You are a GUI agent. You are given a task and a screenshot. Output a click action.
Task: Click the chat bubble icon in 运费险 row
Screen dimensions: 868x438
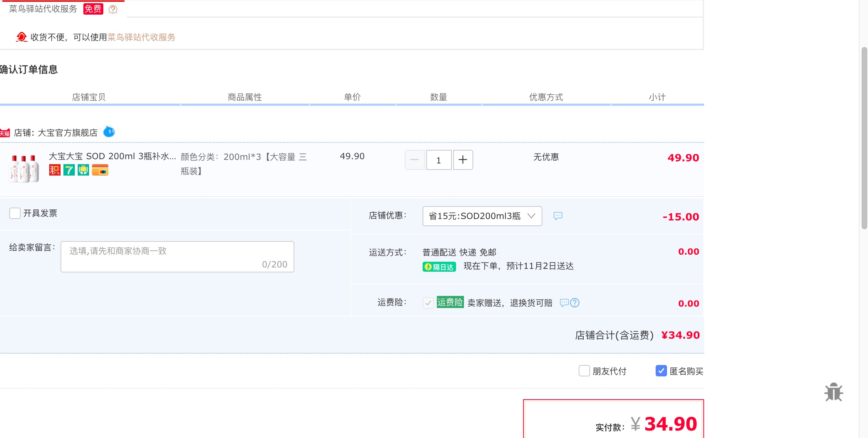[564, 303]
